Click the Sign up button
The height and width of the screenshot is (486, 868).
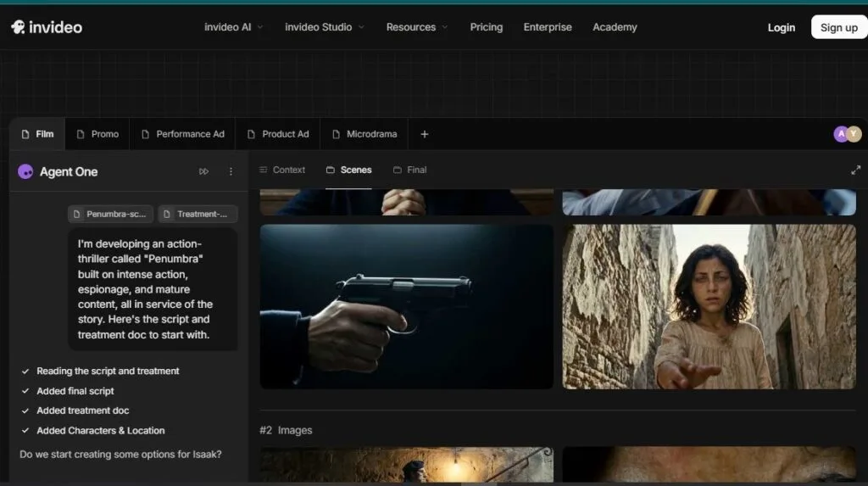[x=838, y=27]
